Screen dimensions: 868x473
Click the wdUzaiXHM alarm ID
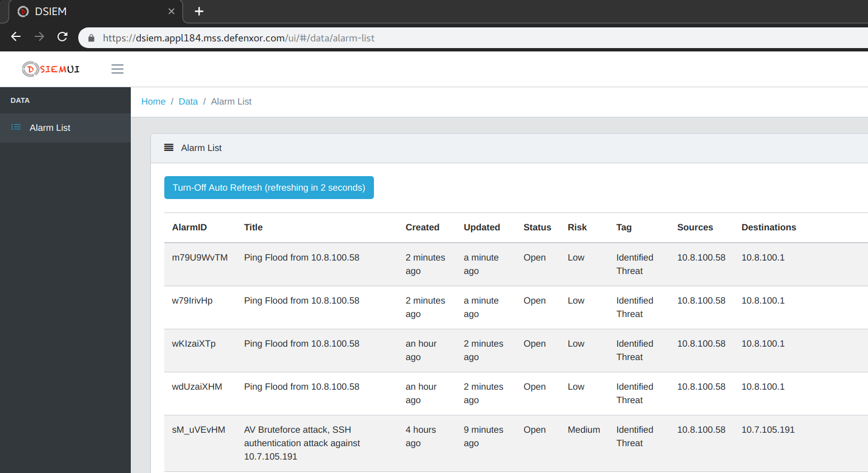[197, 387]
